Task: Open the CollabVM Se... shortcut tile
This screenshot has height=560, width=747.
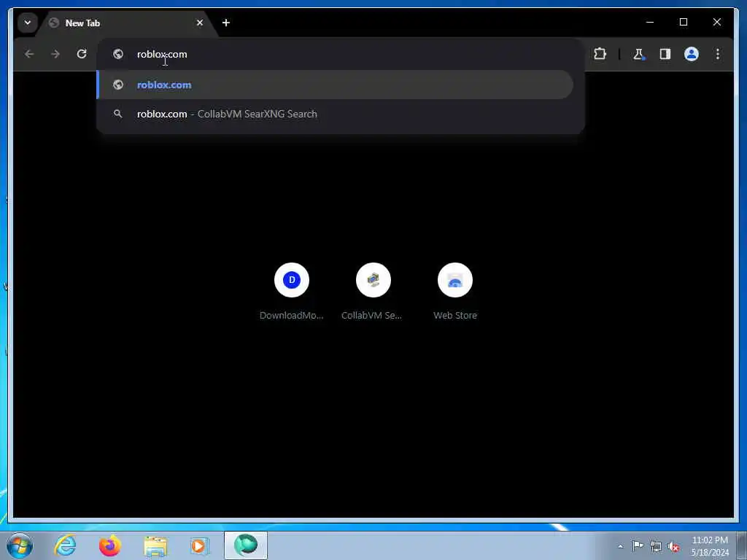Action: tap(373, 292)
